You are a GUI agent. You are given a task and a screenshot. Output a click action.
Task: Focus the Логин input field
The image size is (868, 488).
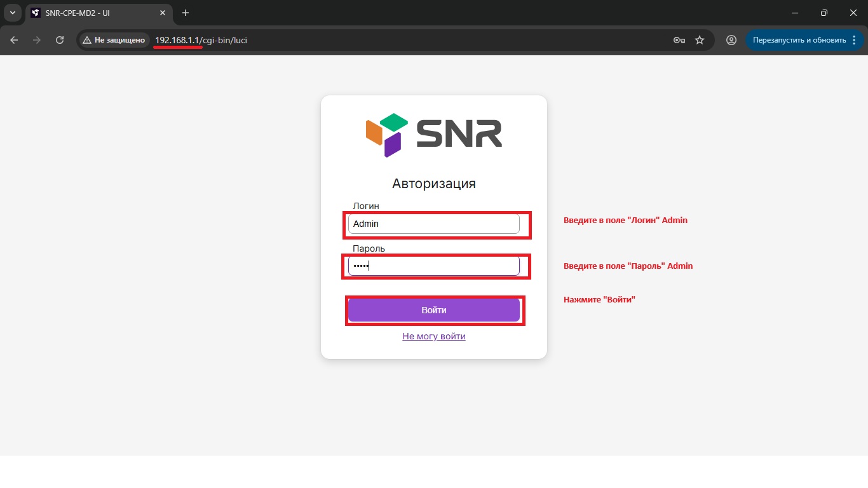click(434, 224)
